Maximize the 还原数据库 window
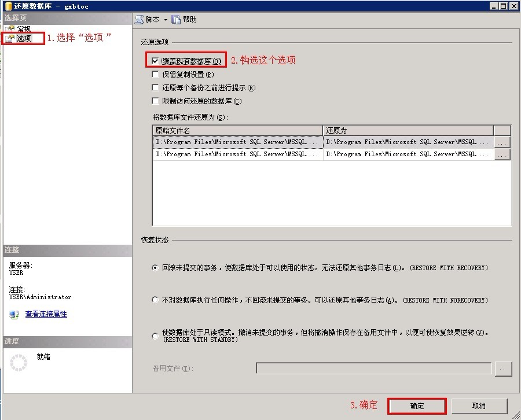The image size is (521, 420). 503,6
